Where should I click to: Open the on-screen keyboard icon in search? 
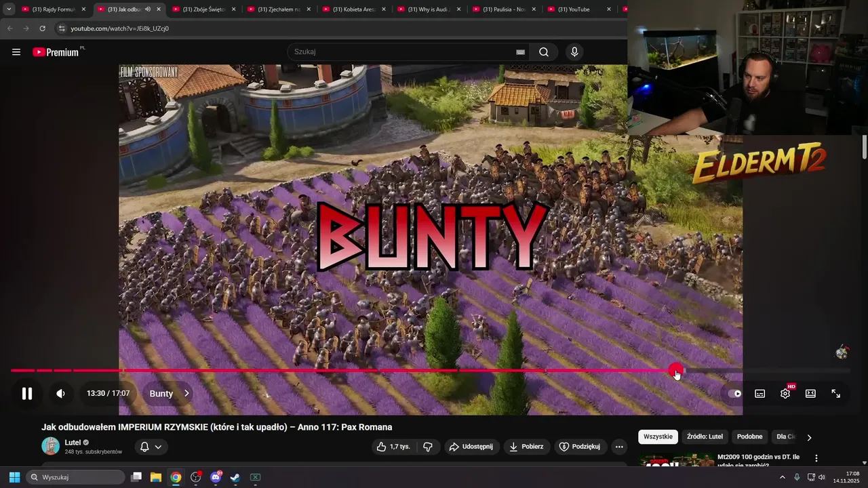[x=520, y=52]
